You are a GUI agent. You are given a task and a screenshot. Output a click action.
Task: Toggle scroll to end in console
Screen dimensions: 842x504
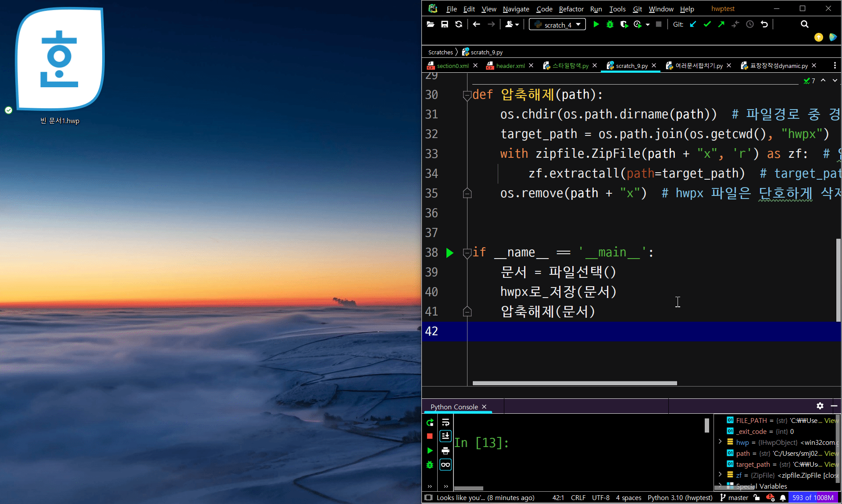click(446, 436)
